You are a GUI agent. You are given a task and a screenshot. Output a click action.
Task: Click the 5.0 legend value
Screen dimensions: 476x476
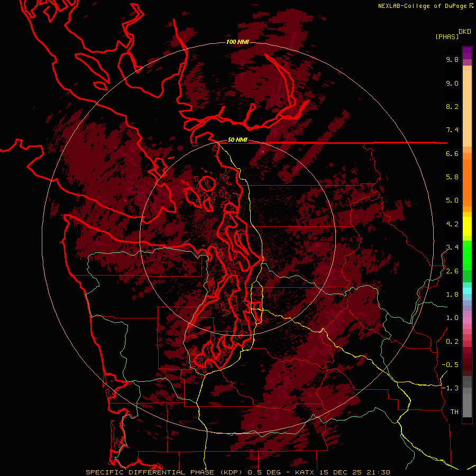pos(452,200)
